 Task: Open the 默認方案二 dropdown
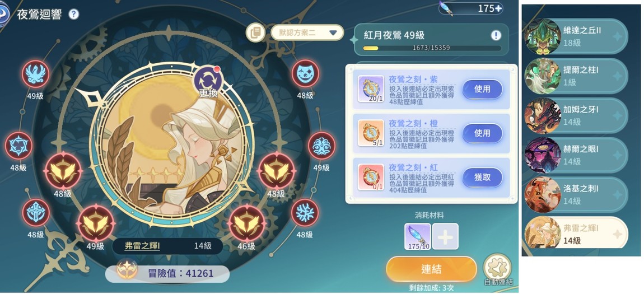pyautogui.click(x=307, y=32)
